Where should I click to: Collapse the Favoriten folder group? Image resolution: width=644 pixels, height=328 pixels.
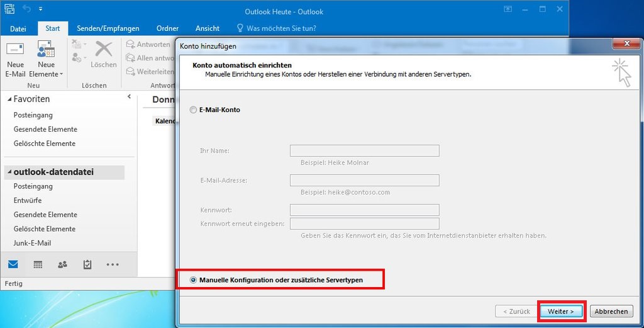click(10, 99)
